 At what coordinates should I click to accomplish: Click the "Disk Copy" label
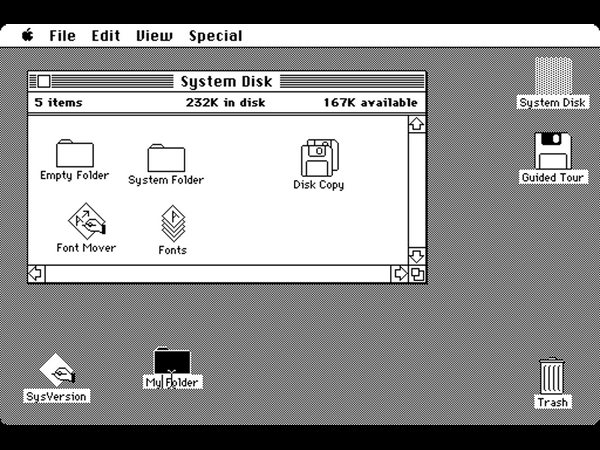point(319,185)
